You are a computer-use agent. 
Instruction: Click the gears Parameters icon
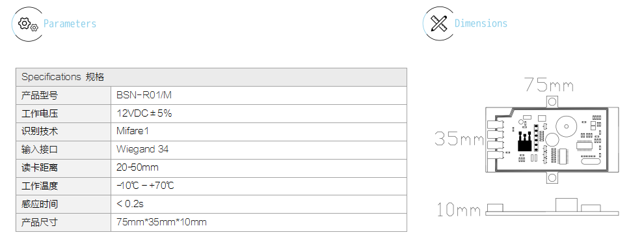coord(28,24)
